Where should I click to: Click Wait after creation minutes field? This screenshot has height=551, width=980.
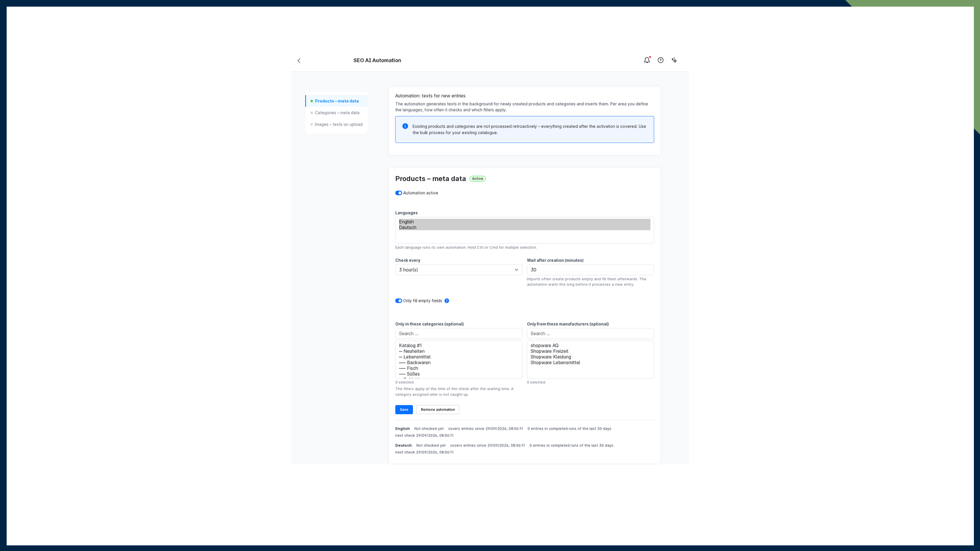click(590, 270)
